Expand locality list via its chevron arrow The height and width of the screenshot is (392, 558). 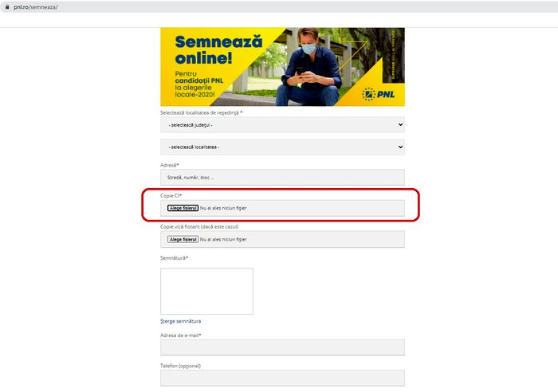point(400,147)
